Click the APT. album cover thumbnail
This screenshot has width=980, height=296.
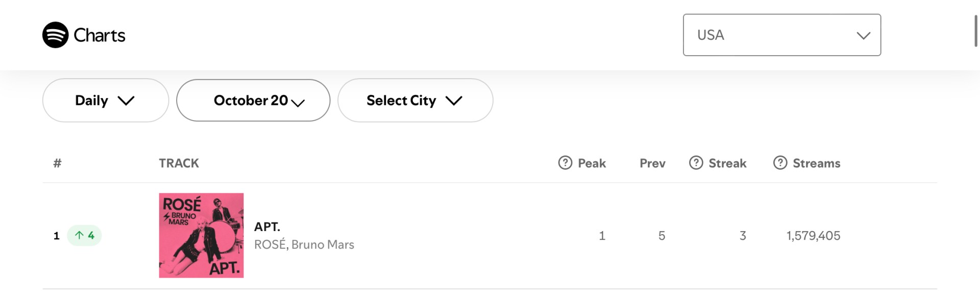click(x=201, y=236)
